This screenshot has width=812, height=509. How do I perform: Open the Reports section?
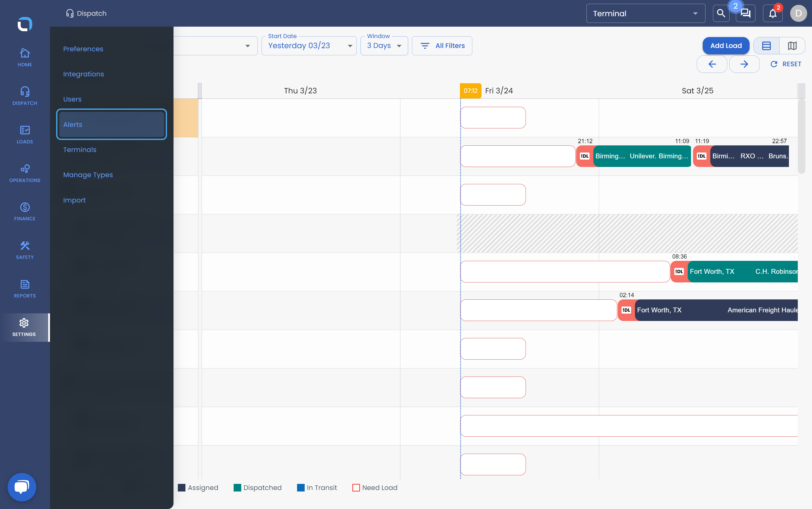(25, 289)
